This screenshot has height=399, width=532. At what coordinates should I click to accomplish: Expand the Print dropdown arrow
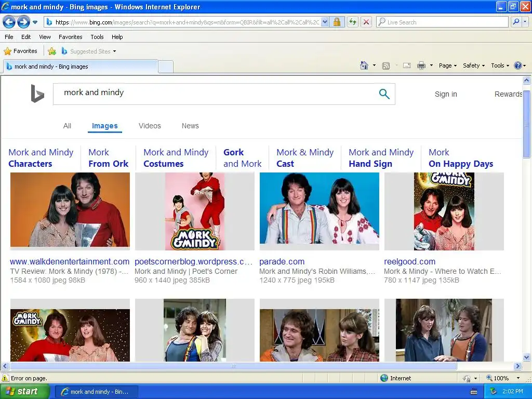(431, 65)
